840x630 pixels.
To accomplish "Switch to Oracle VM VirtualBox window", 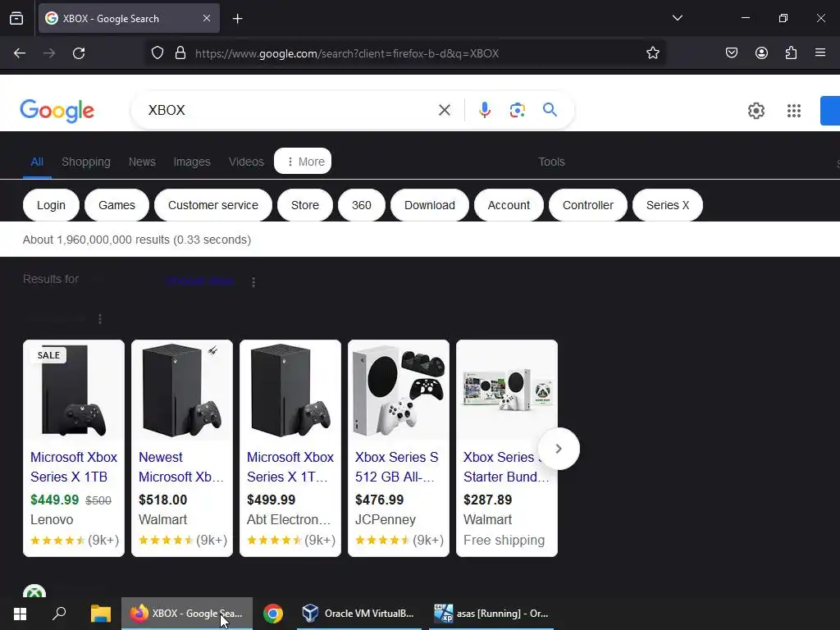I will 359,614.
